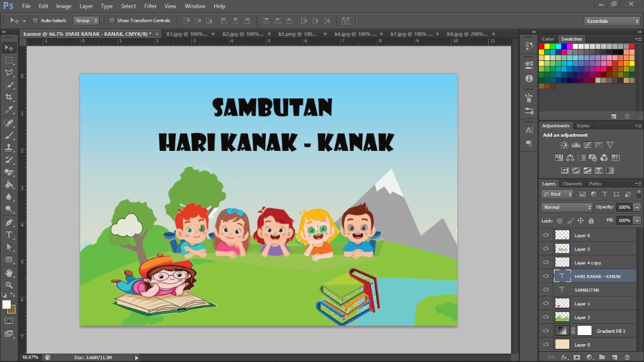
Task: Pick the Lasso tool
Action: click(x=9, y=73)
